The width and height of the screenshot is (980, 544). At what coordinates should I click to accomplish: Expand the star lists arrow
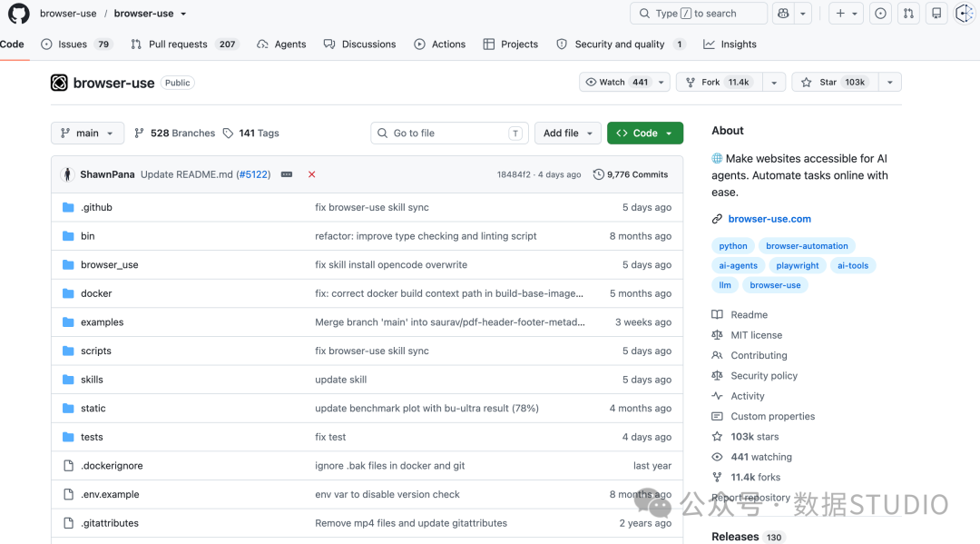(890, 82)
